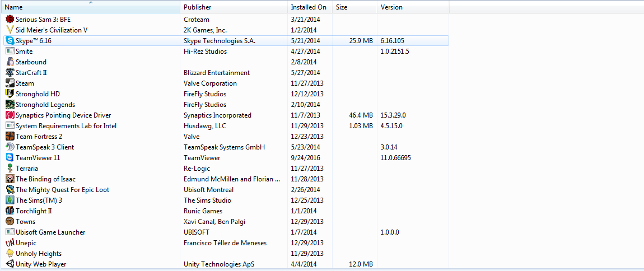Screen dimensions: 644x271
Task: Click the Synaptics Pointing Device Driver icon
Action: (x=10, y=115)
